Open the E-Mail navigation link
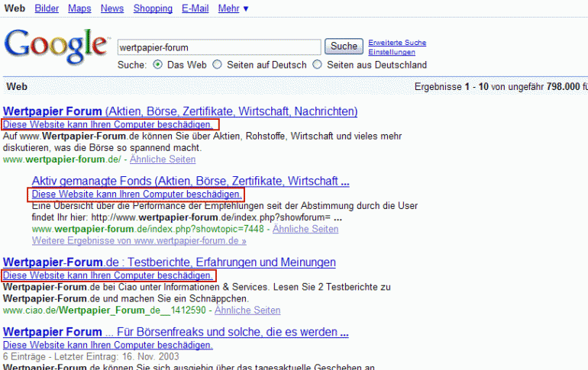The width and height of the screenshot is (588, 370). pos(195,8)
